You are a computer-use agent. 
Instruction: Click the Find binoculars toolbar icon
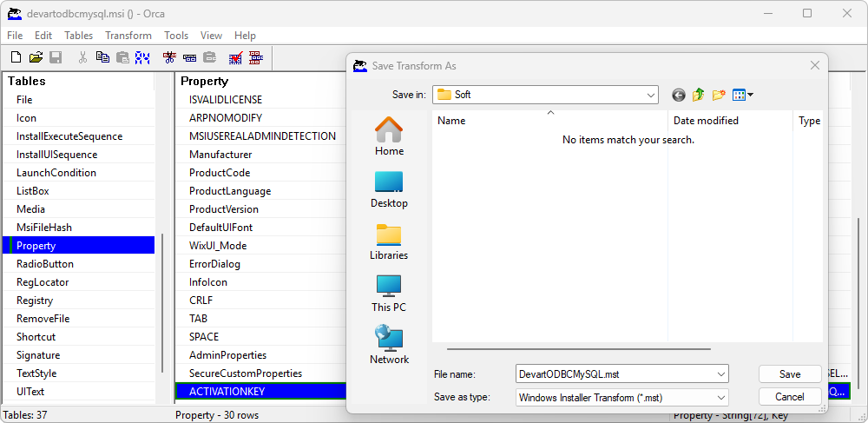142,57
